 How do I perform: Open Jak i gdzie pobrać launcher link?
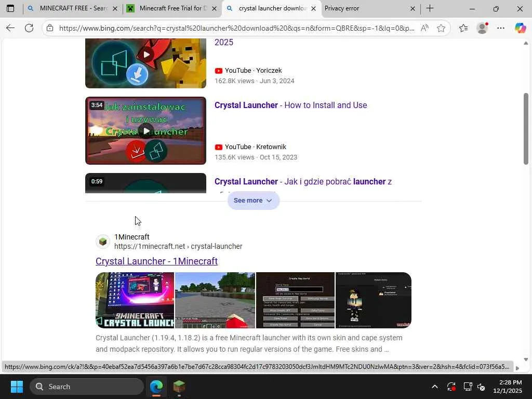click(x=303, y=181)
